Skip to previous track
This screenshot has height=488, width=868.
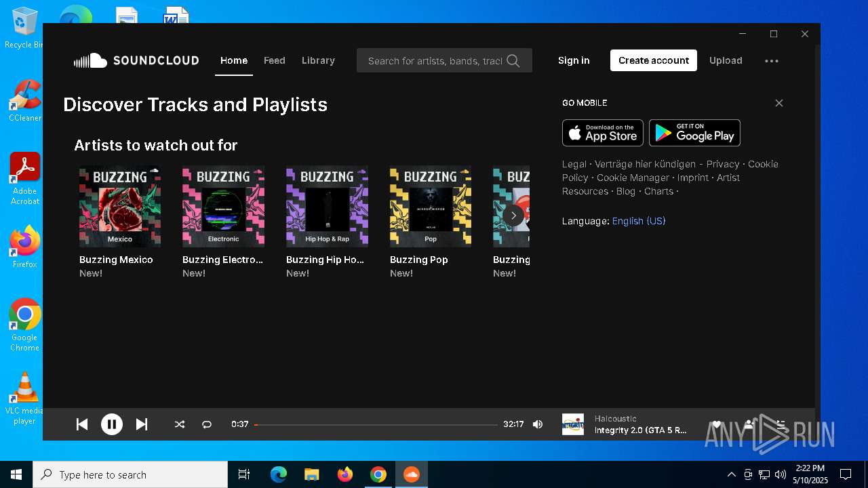82,424
